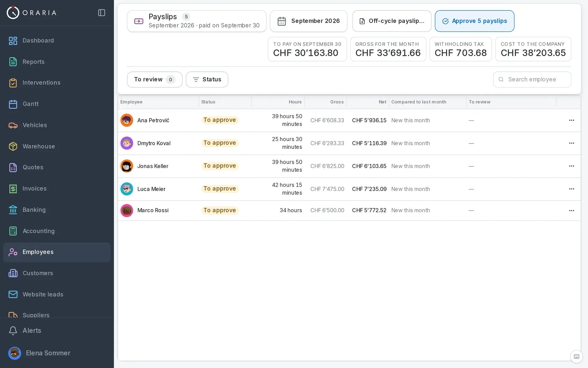Click Cost to the company total
The height and width of the screenshot is (368, 588).
(x=533, y=49)
